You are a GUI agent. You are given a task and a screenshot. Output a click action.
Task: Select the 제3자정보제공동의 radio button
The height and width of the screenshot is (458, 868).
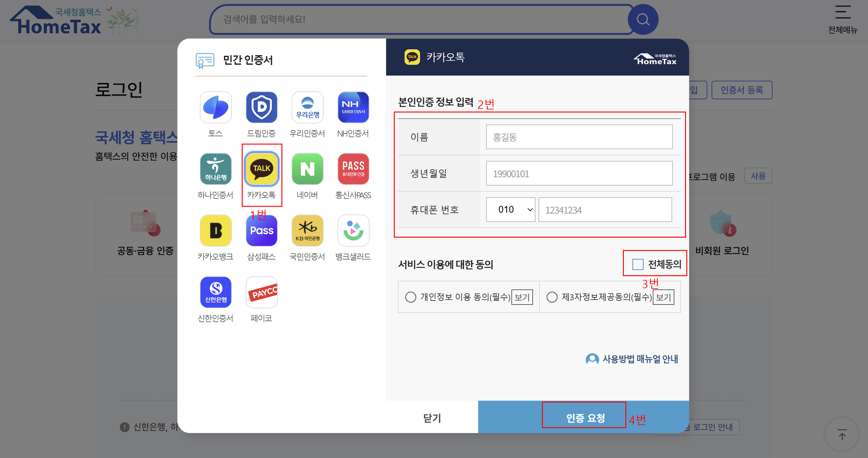click(x=551, y=297)
